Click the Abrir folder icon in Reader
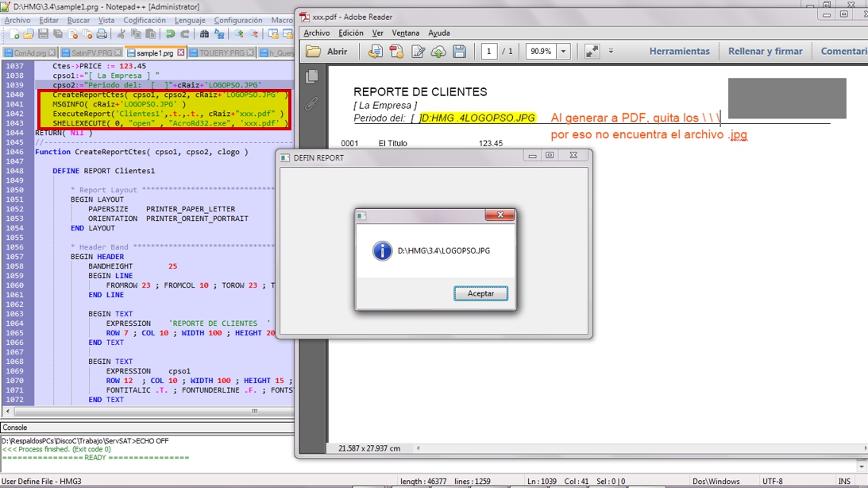 [x=314, y=52]
